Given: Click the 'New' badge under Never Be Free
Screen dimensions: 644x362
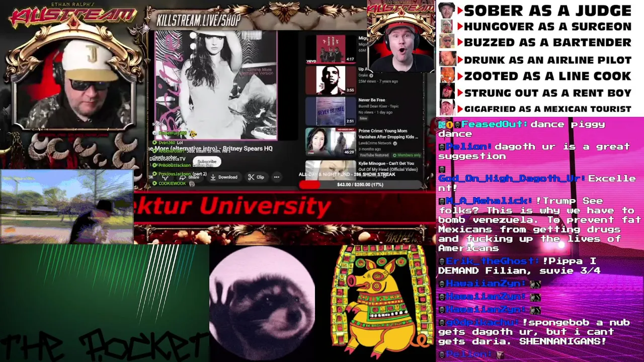Looking at the screenshot, I should pos(363,118).
